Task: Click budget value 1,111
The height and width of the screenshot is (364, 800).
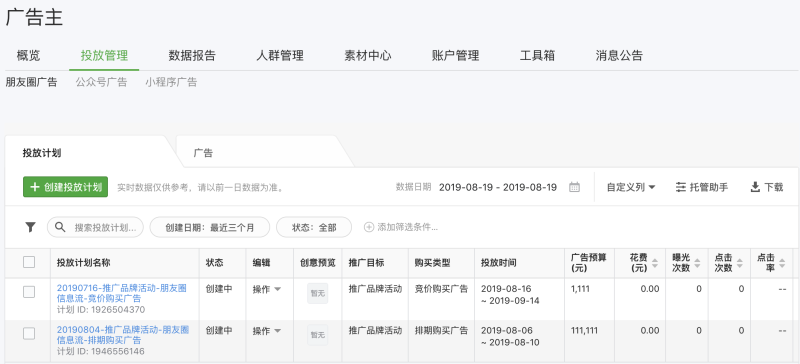Action: (x=580, y=289)
